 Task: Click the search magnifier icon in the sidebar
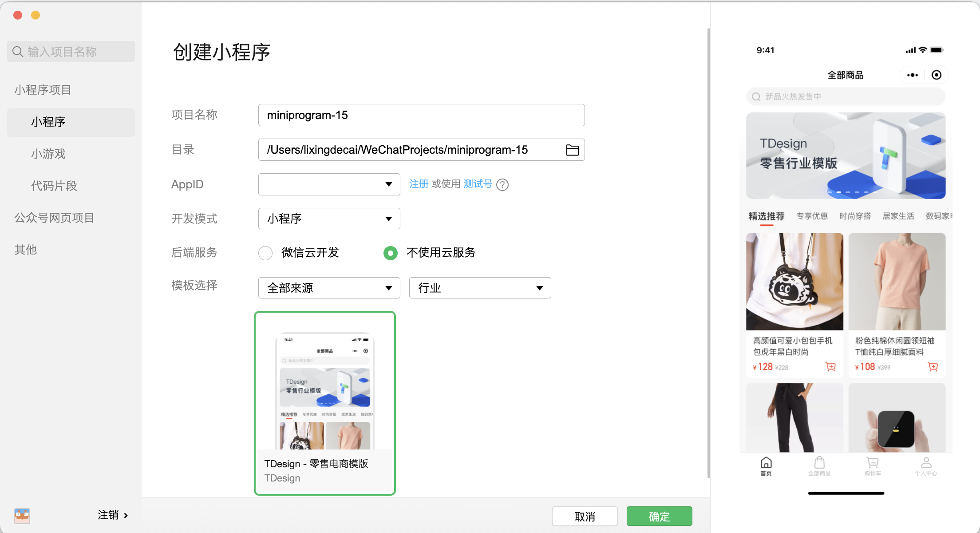18,52
